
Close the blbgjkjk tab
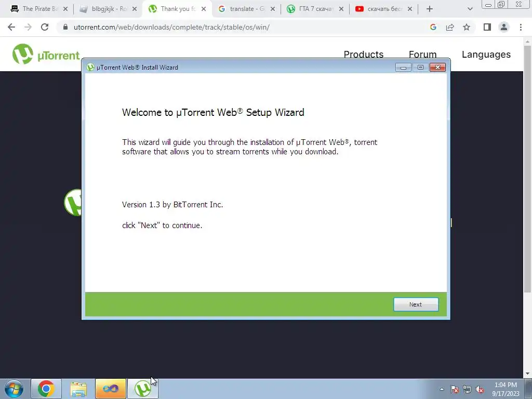pos(135,9)
